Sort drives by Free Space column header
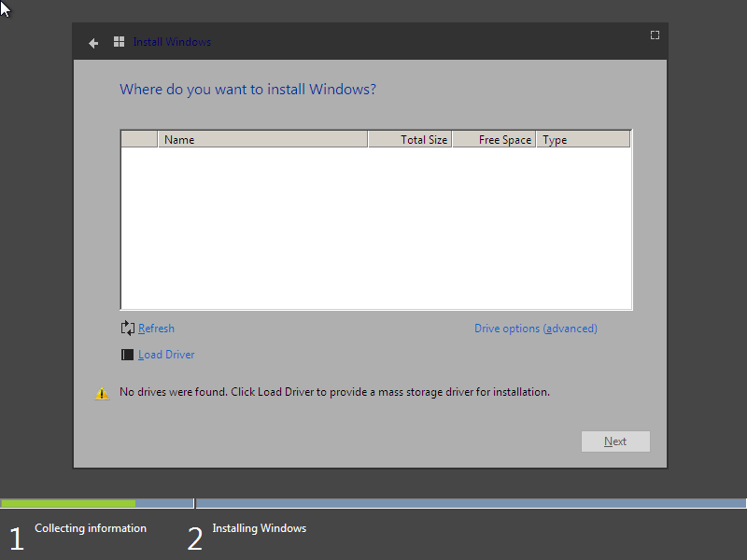This screenshot has height=560, width=747. (494, 139)
